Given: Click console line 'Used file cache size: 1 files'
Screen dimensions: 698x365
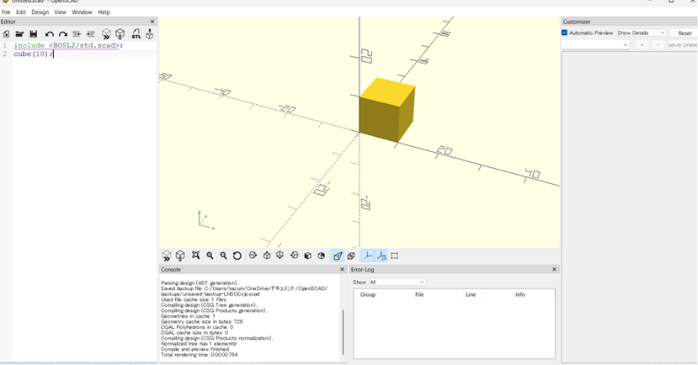Looking at the screenshot, I should [193, 300].
